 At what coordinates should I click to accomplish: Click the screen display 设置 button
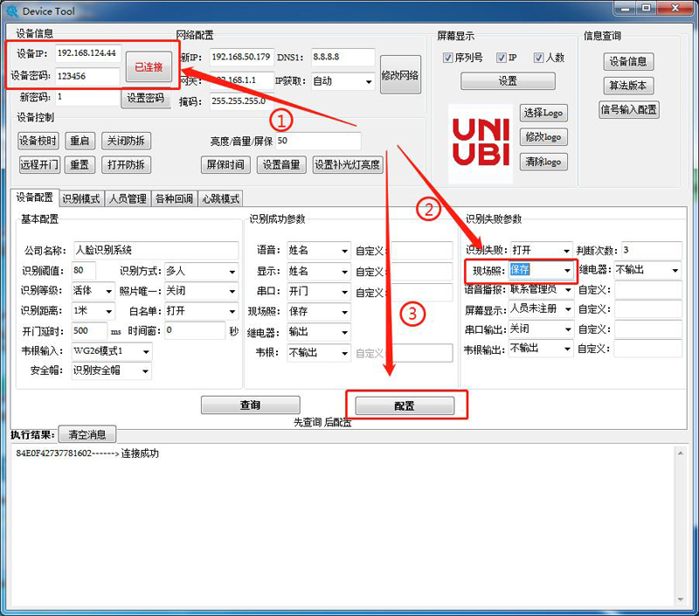click(508, 81)
